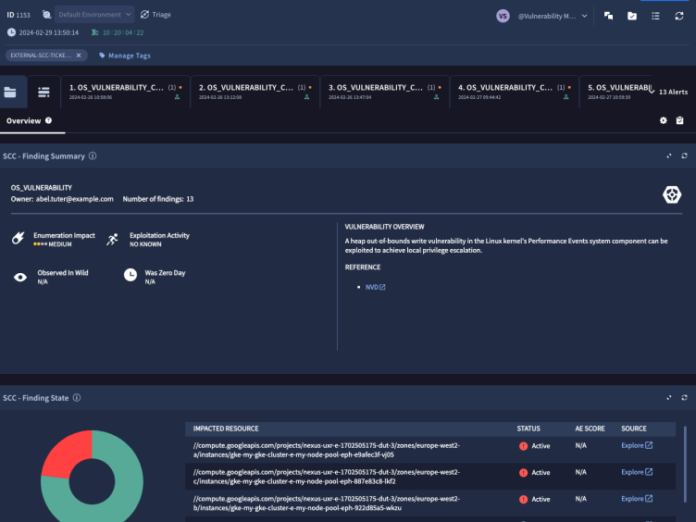Select the case folder view icon
Screen dimensions: 696x522
point(11,92)
